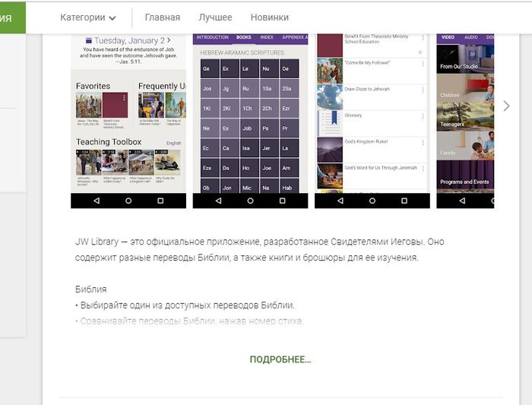The width and height of the screenshot is (532, 405).
Task: Click three-dot menu beside Draw Close to Jehovah
Action: click(423, 90)
